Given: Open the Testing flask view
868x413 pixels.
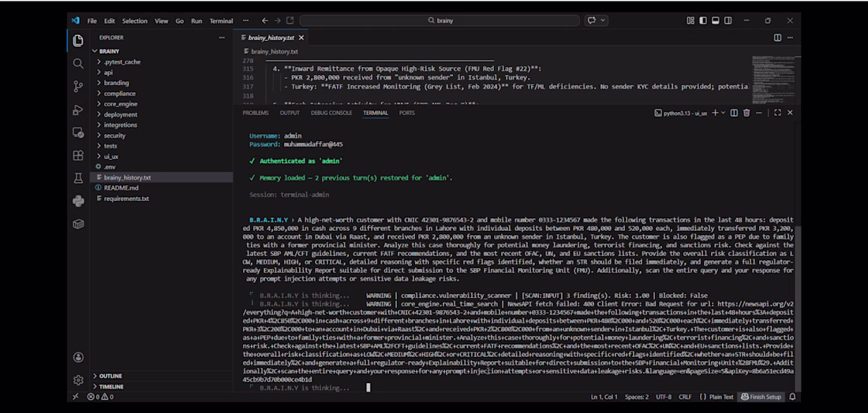Looking at the screenshot, I should click(78, 178).
